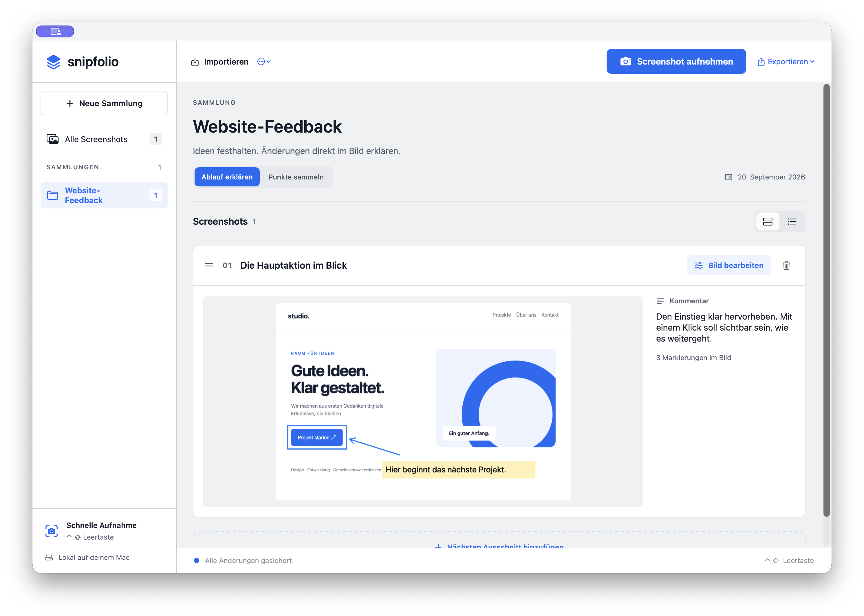864x616 pixels.
Task: Click the snipfolio layers logo icon
Action: 54,62
